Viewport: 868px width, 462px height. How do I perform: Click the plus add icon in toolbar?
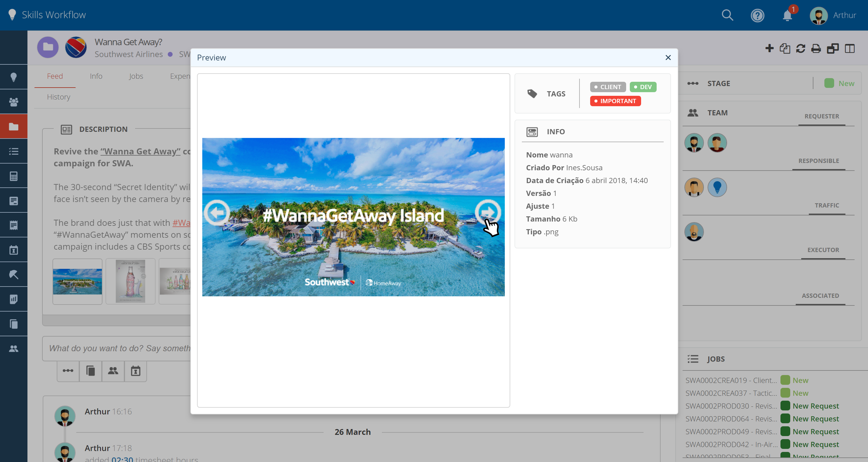(769, 49)
